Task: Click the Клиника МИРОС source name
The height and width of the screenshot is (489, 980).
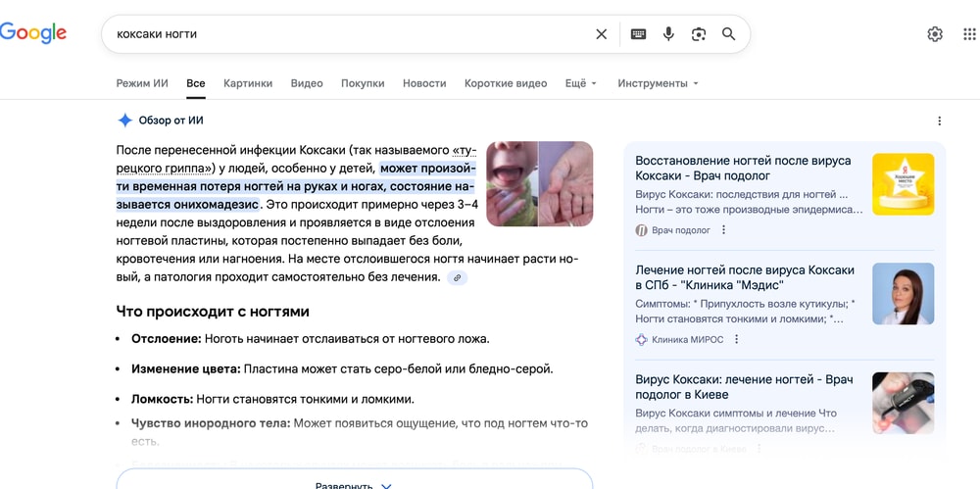Action: pyautogui.click(x=688, y=339)
